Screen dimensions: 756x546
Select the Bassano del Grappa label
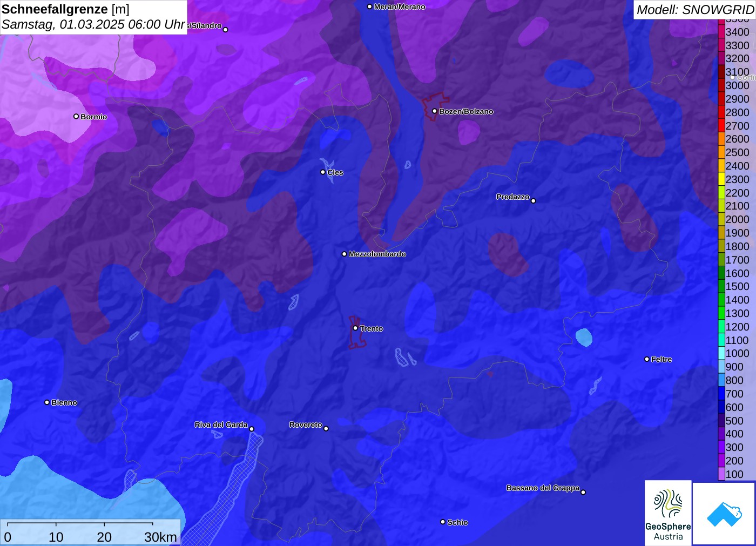point(543,488)
